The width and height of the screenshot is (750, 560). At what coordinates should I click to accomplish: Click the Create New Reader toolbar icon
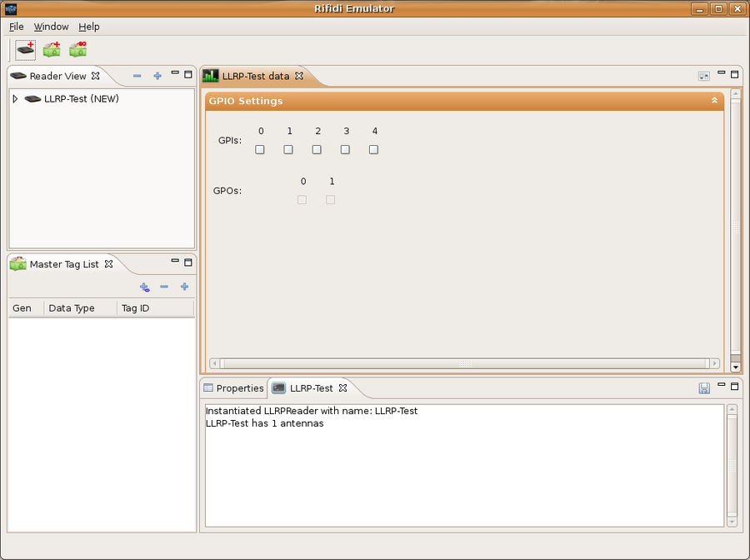click(24, 49)
